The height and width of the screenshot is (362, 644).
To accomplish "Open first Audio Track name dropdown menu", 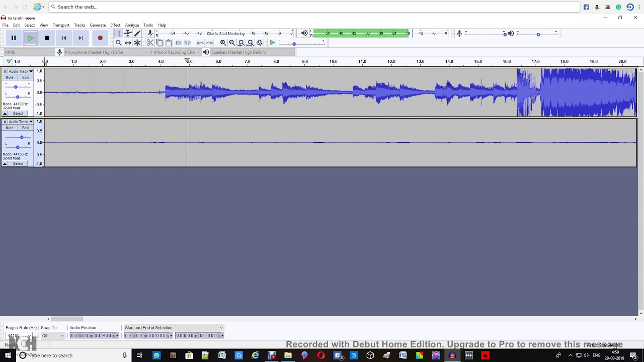I will (20, 71).
